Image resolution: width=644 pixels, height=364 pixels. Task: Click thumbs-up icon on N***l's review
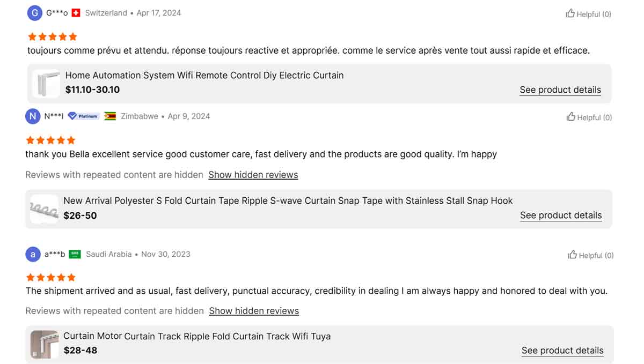pos(571,117)
